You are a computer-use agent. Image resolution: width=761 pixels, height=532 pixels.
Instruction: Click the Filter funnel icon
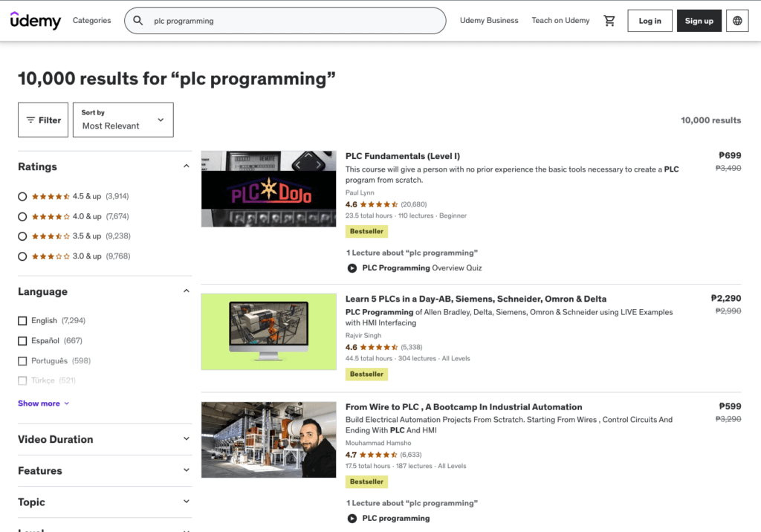tap(33, 120)
